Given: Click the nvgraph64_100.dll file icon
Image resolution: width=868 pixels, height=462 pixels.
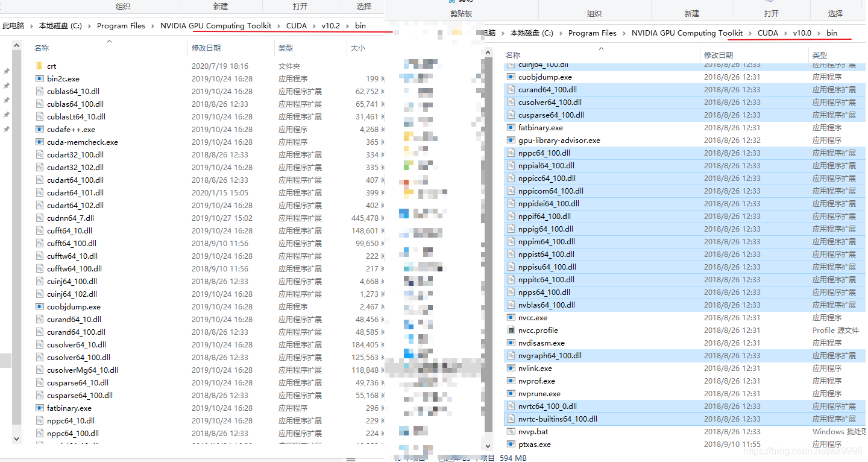Looking at the screenshot, I should coord(511,355).
